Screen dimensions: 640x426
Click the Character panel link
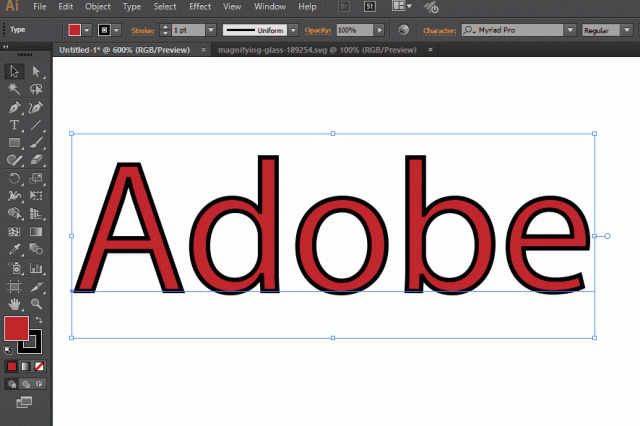[x=442, y=30]
